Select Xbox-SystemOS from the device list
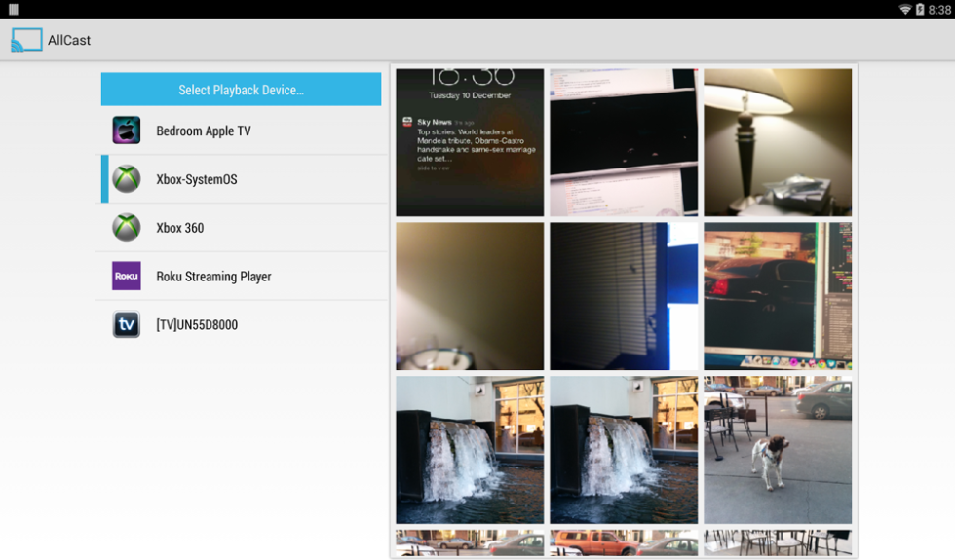The height and width of the screenshot is (560, 955). (196, 180)
